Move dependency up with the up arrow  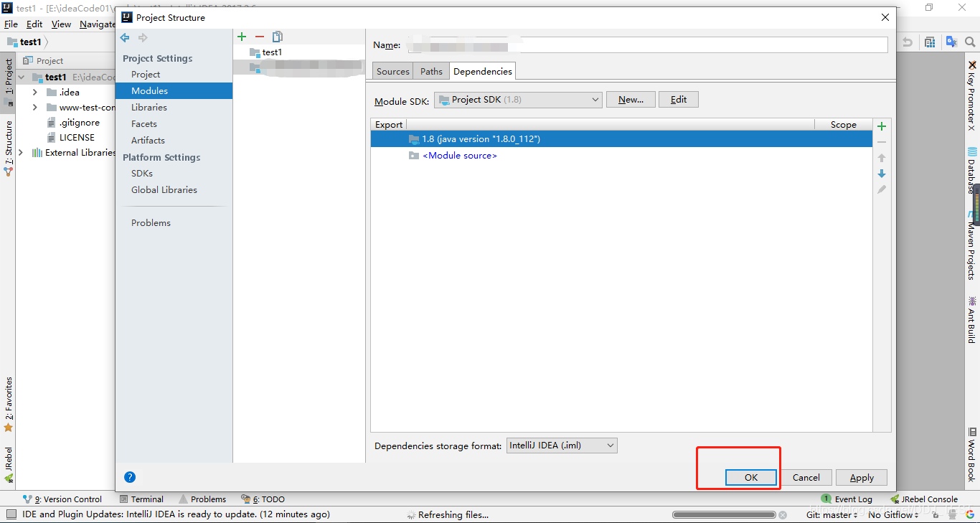(882, 158)
